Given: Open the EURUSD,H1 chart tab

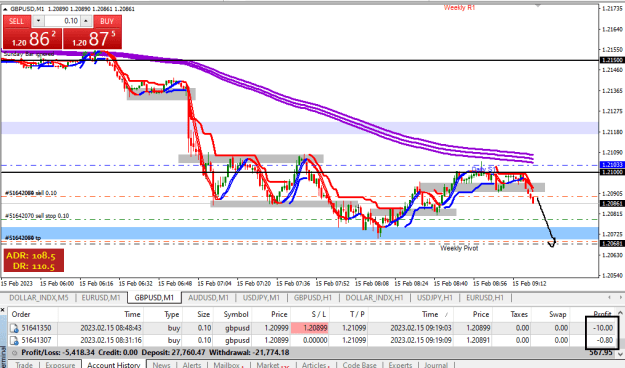Looking at the screenshot, I should [x=485, y=298].
